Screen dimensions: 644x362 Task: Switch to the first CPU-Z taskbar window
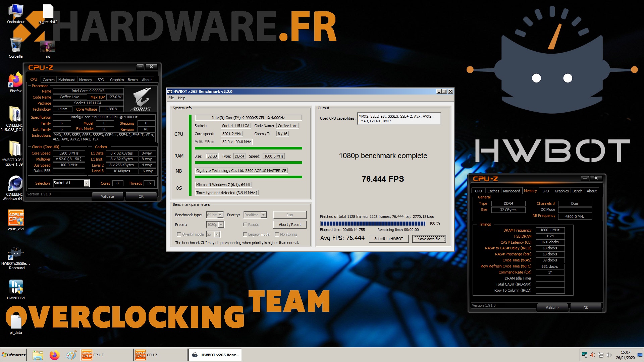pos(107,355)
